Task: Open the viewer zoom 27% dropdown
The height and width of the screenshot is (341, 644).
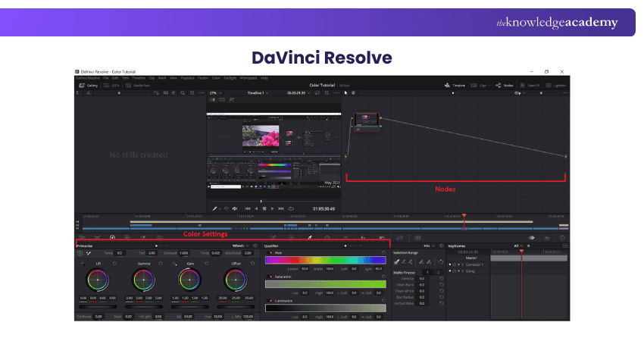Action: click(x=216, y=93)
